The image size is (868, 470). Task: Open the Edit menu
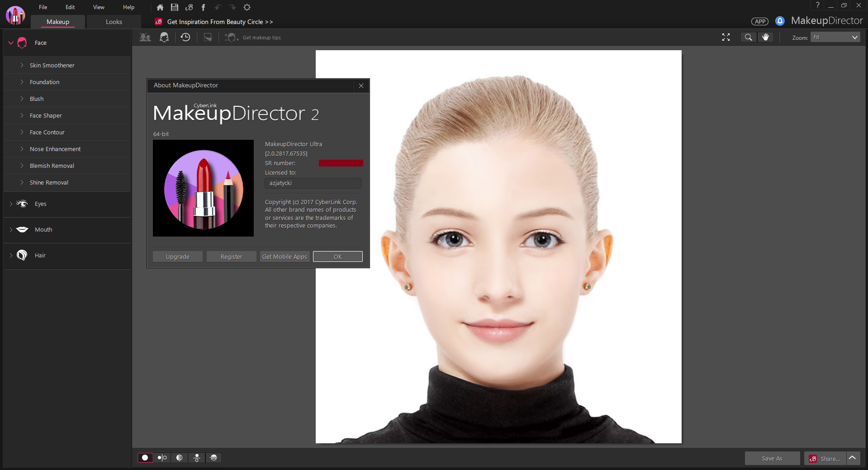[x=70, y=7]
